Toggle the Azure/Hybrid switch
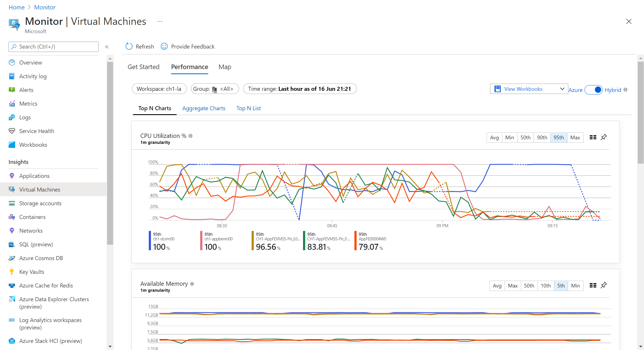The width and height of the screenshot is (644, 350). pos(593,90)
